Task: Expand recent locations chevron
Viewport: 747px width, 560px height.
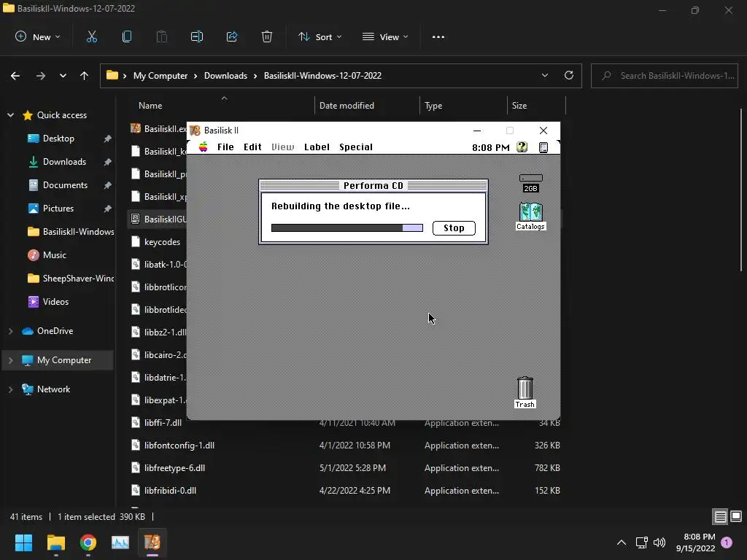Action: 63,76
